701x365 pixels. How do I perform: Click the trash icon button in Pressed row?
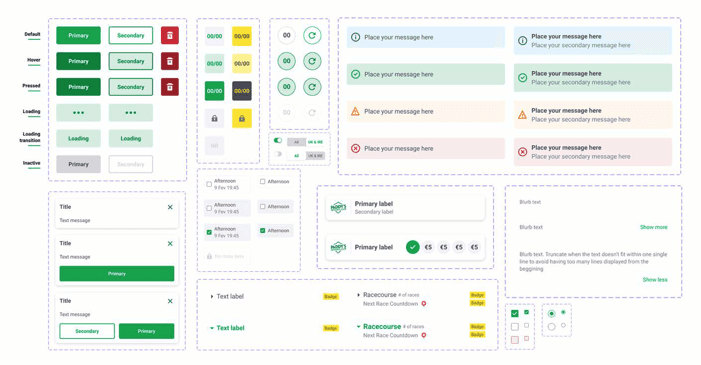tap(170, 87)
